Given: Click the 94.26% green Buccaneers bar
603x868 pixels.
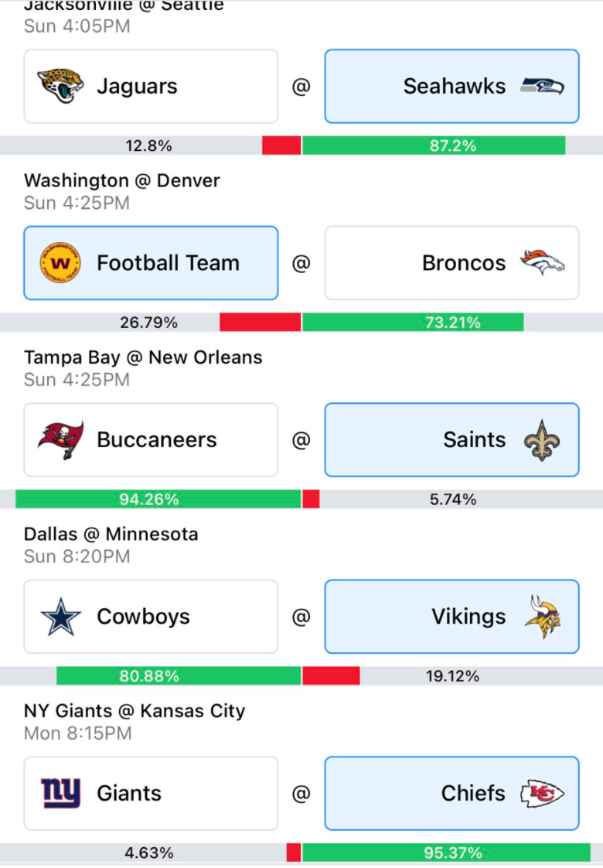Looking at the screenshot, I should 158,499.
